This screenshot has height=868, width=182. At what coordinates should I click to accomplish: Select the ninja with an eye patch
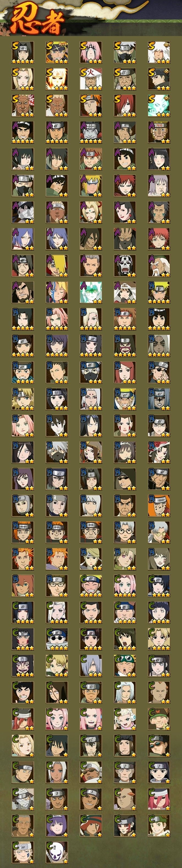(x=159, y=372)
